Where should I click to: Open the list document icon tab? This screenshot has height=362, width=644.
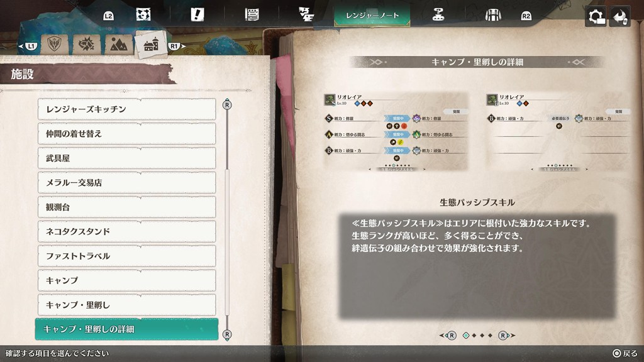pos(252,15)
